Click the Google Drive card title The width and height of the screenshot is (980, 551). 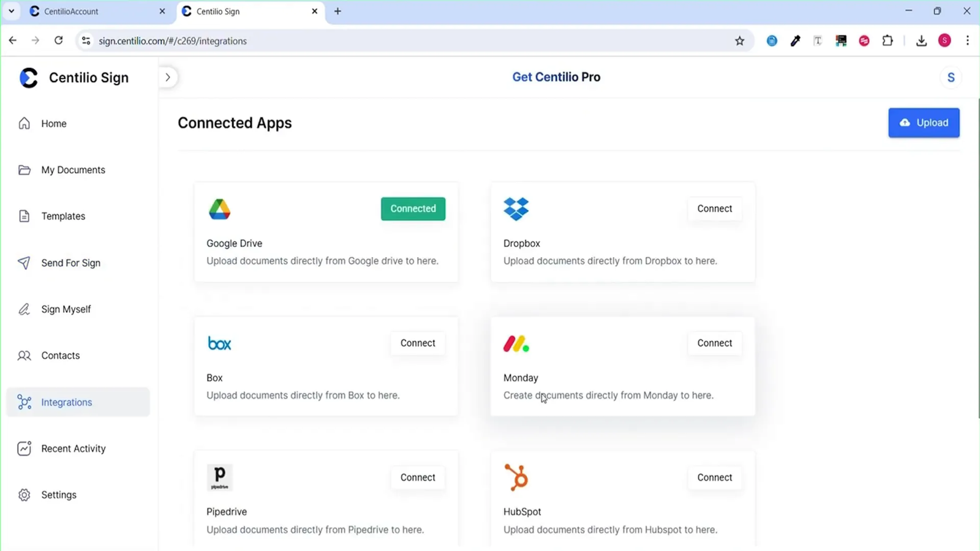point(234,244)
